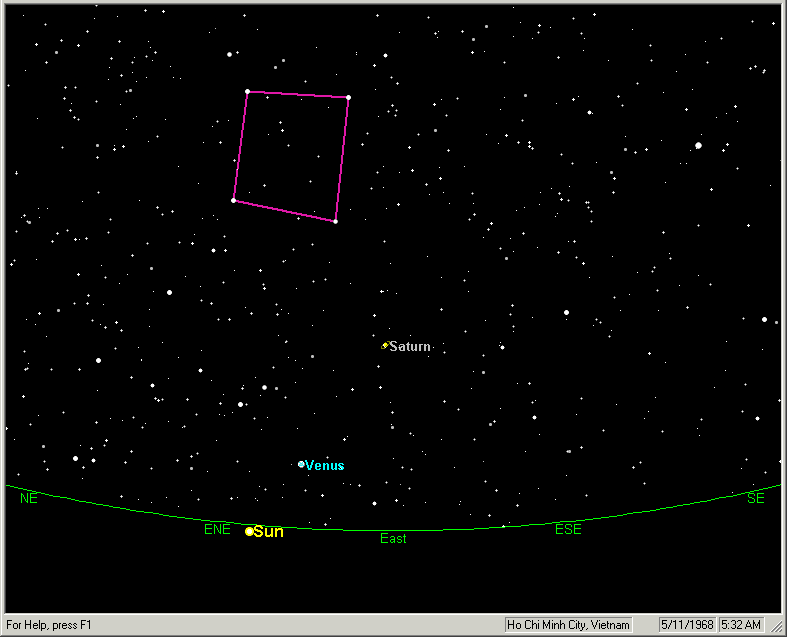Click the 5:32 AM time field

tap(741, 625)
